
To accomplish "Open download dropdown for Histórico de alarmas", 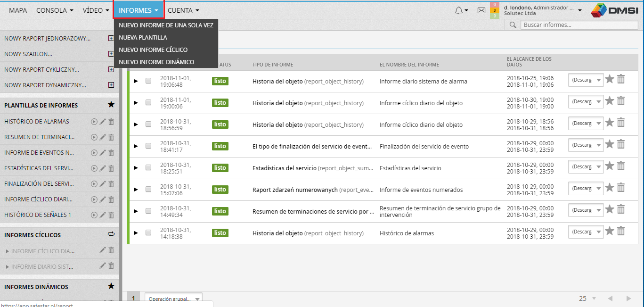I will pyautogui.click(x=586, y=232).
